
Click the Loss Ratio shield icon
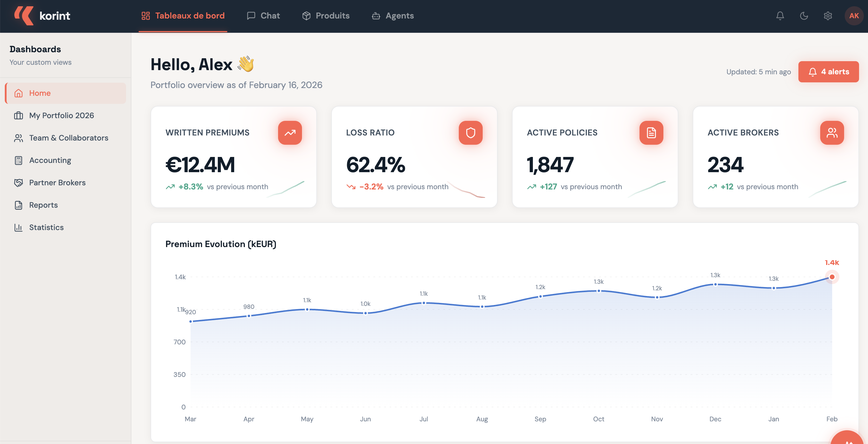click(x=470, y=132)
